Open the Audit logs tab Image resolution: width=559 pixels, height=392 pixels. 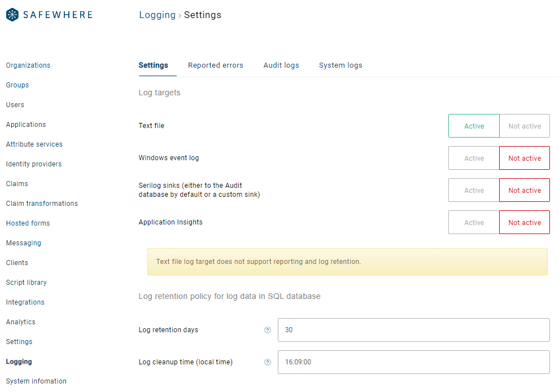coord(281,65)
